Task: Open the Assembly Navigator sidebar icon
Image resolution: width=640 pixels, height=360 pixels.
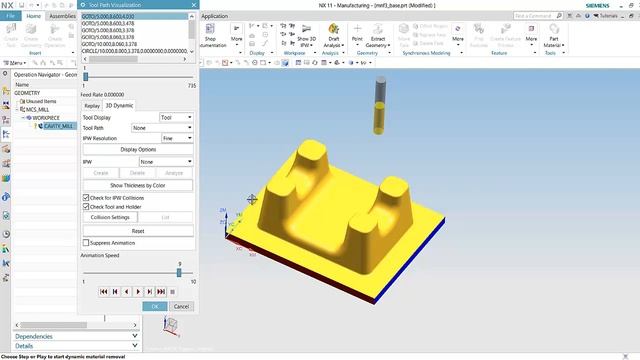Action: coord(6,91)
